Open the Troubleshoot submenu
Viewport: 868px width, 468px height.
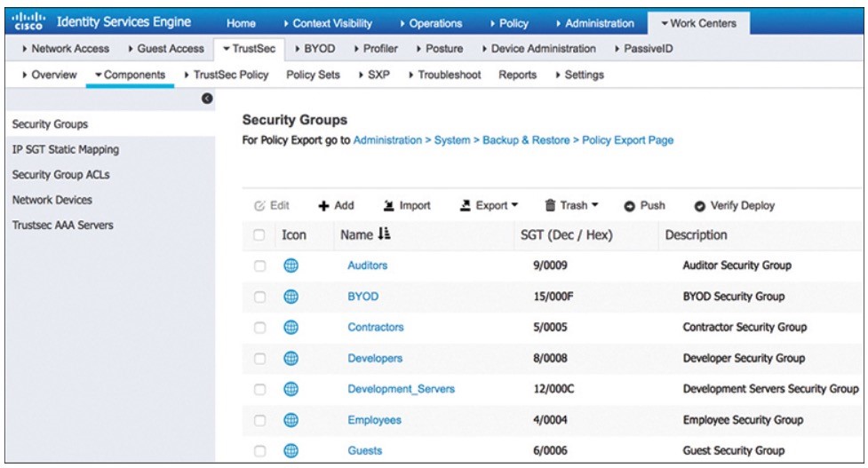(444, 75)
